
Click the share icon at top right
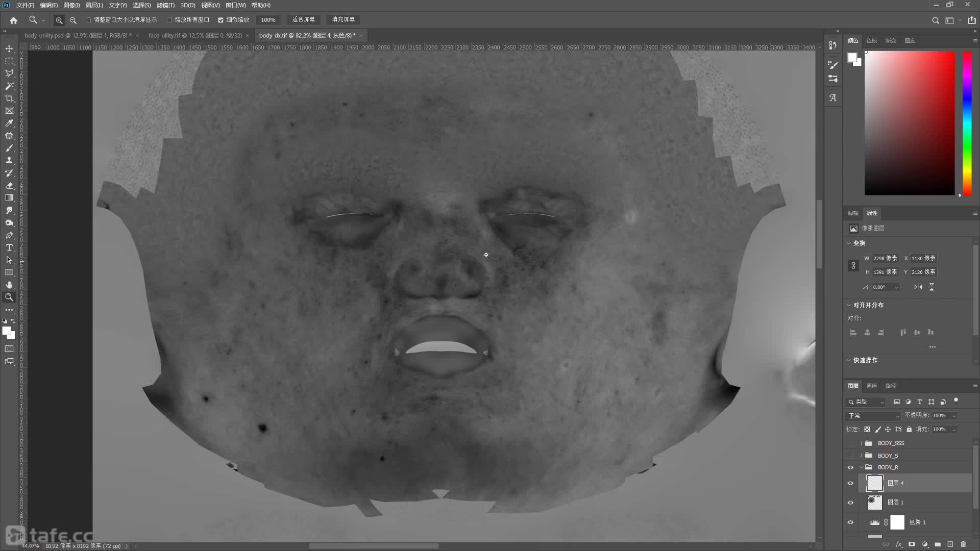tap(972, 20)
